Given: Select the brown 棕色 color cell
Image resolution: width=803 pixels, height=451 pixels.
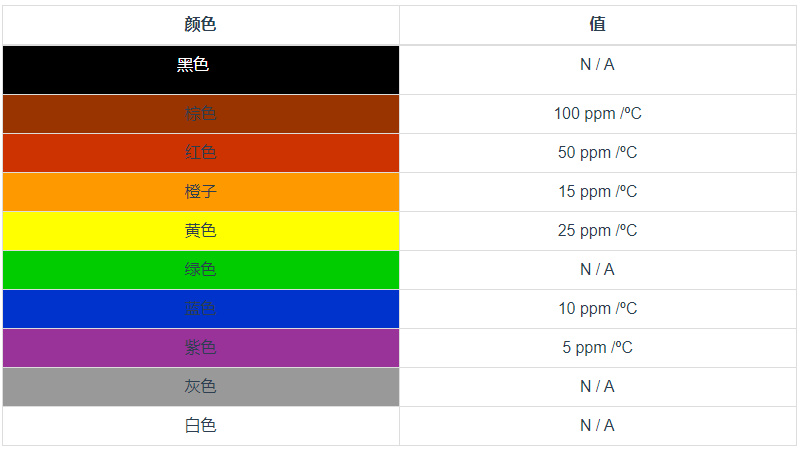Looking at the screenshot, I should coord(200,114).
